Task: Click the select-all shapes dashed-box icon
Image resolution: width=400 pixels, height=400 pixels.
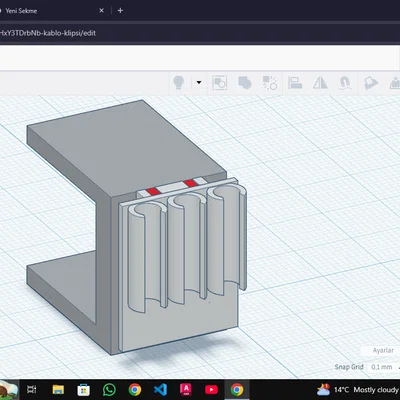Action: [220, 83]
